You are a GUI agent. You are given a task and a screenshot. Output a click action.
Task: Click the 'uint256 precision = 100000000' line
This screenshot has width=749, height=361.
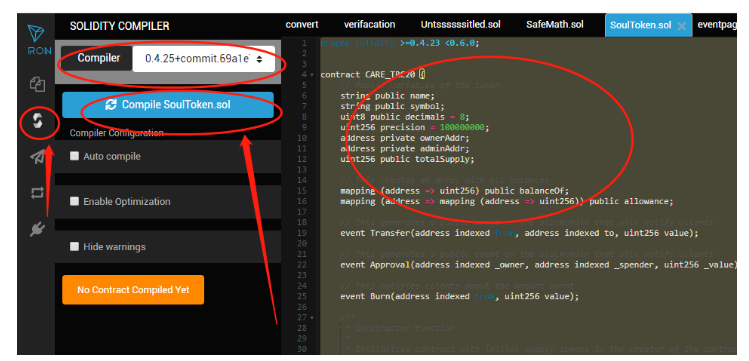pyautogui.click(x=415, y=127)
